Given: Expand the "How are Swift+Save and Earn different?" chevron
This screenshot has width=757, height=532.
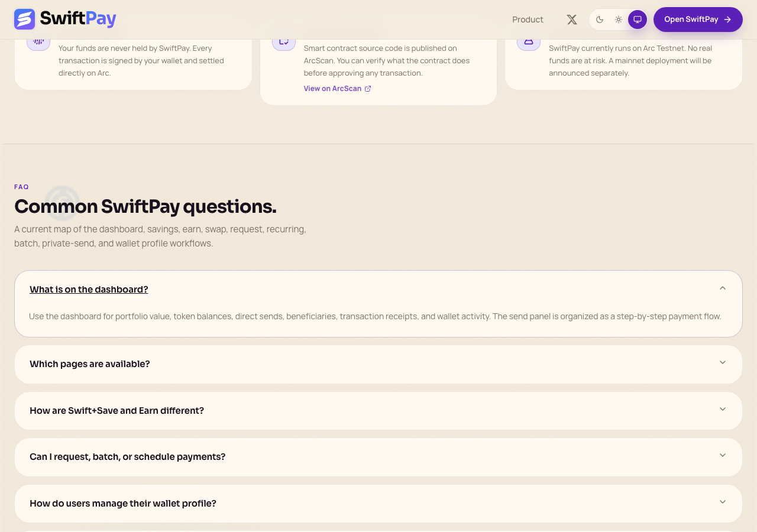Looking at the screenshot, I should click(723, 409).
